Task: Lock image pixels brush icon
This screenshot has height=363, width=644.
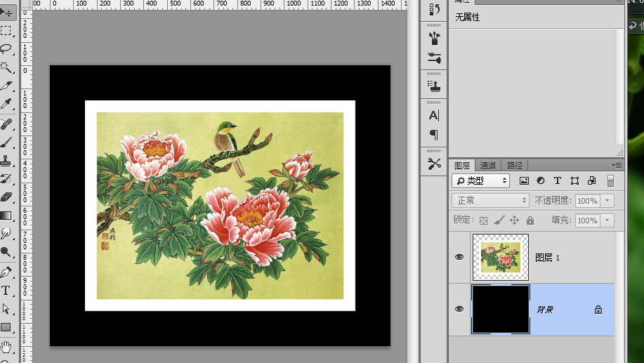Action: [x=499, y=220]
